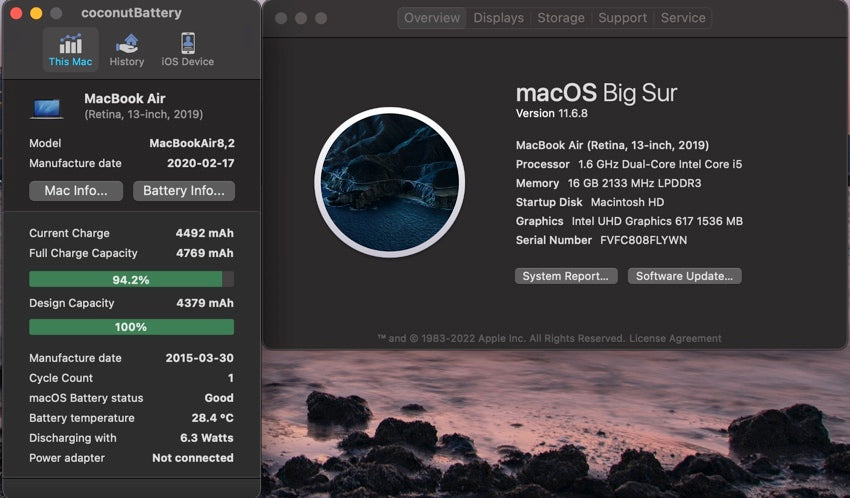Switch to the Support tab
The height and width of the screenshot is (498, 850).
point(622,18)
